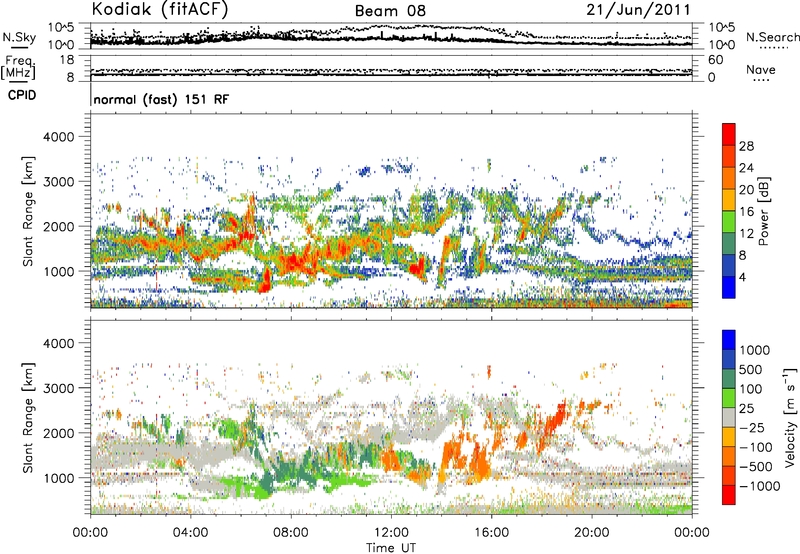Click the "-1000" label on the velocity colorbar
The image size is (800, 554).
pos(759,486)
